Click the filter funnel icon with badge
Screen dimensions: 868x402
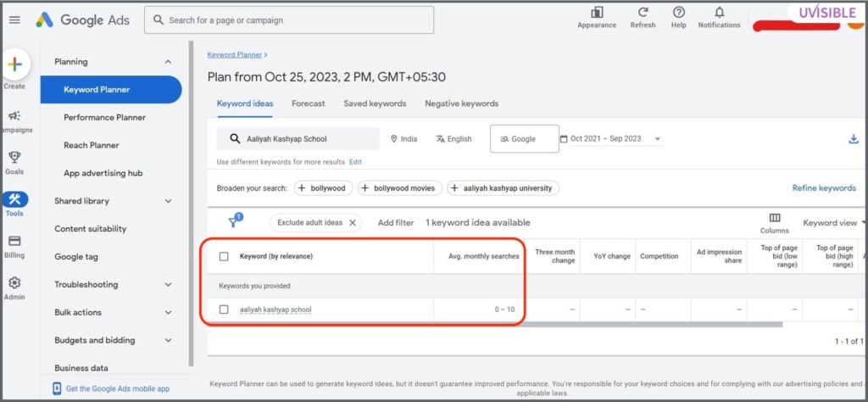(x=235, y=221)
